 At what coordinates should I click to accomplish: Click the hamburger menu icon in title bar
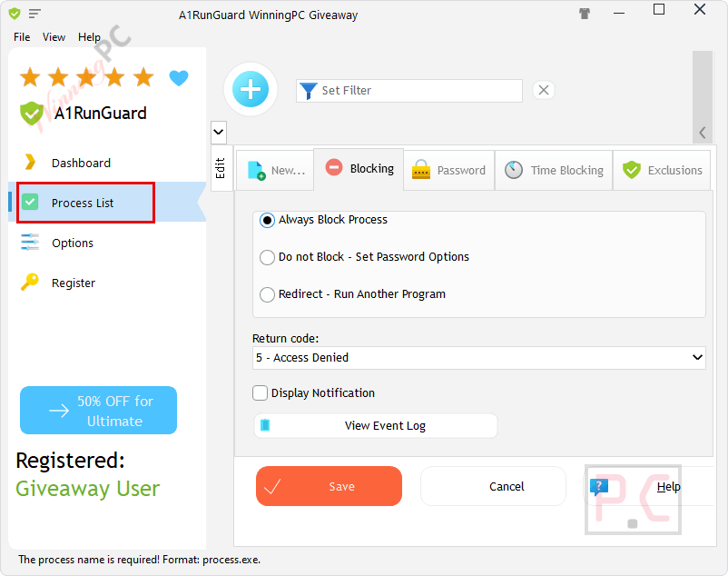[34, 14]
